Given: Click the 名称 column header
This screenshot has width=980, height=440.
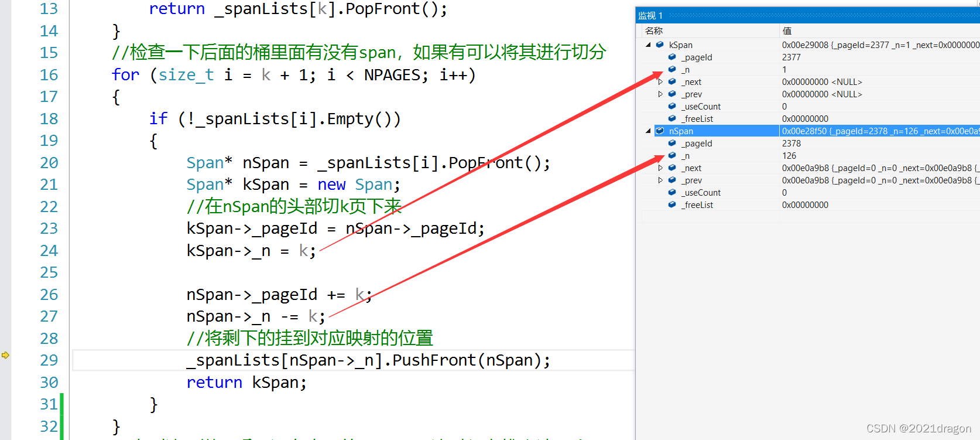Looking at the screenshot, I should coord(654,30).
